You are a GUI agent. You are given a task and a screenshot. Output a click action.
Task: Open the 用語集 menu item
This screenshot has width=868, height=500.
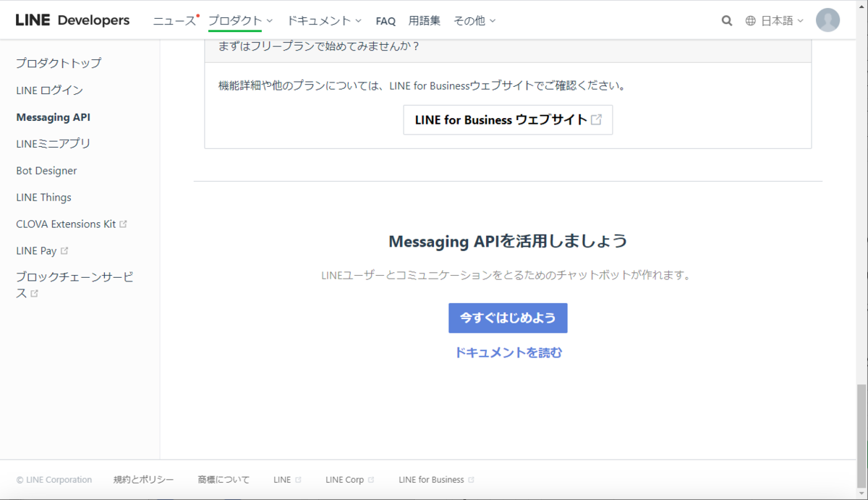[x=425, y=21]
